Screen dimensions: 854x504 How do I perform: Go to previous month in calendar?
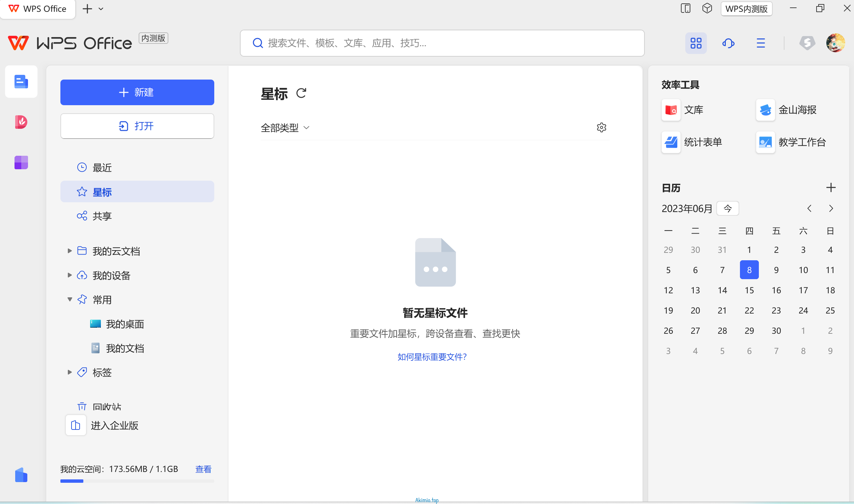[809, 208]
